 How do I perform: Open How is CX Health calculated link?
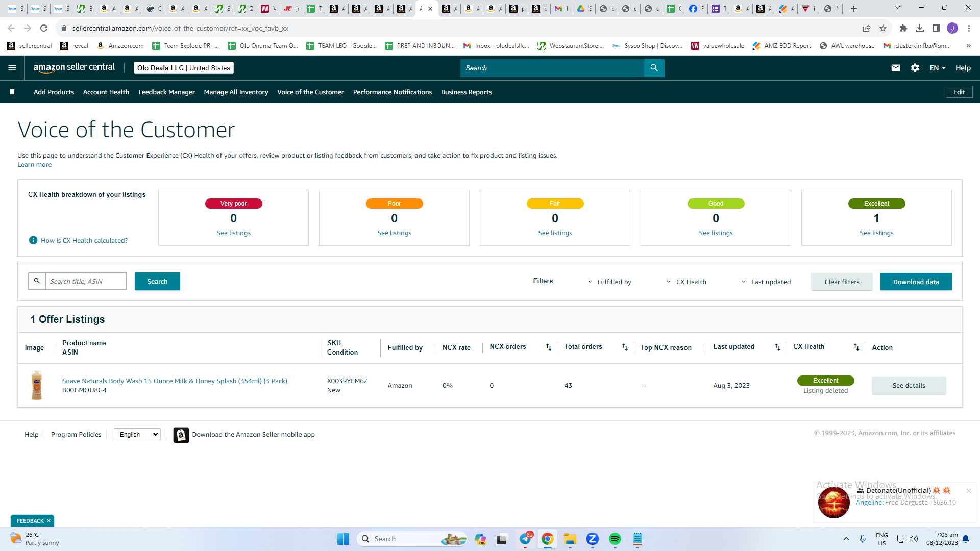[x=84, y=240]
